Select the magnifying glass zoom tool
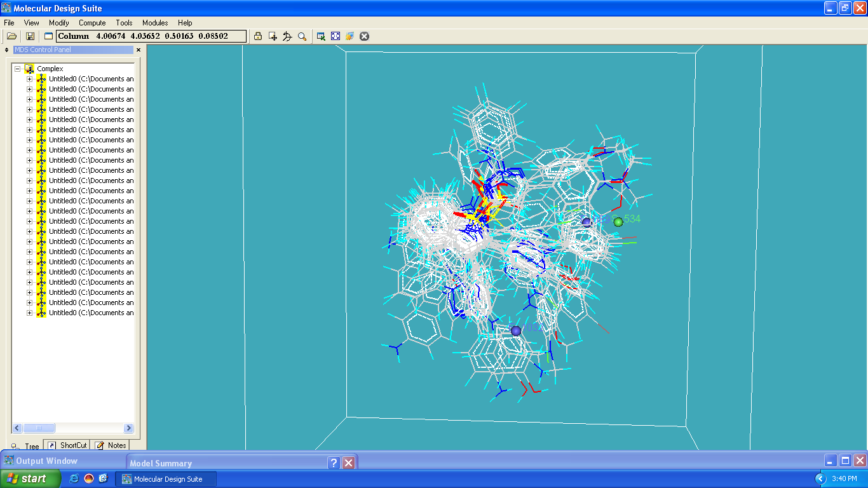The image size is (868, 488). click(x=302, y=36)
